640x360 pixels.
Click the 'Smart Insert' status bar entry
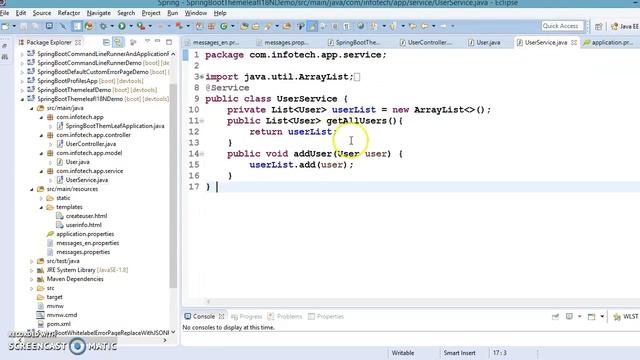coord(459,353)
